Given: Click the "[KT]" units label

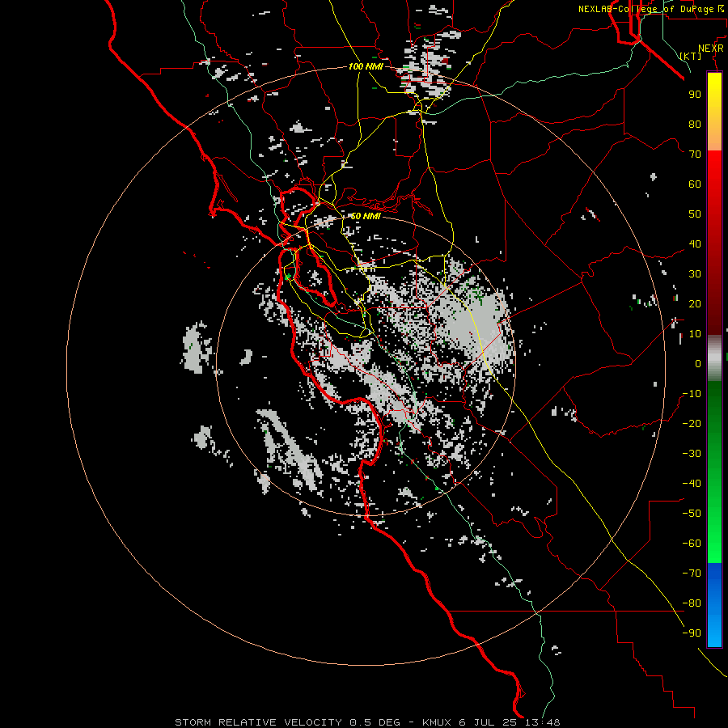Looking at the screenshot, I should point(691,56).
